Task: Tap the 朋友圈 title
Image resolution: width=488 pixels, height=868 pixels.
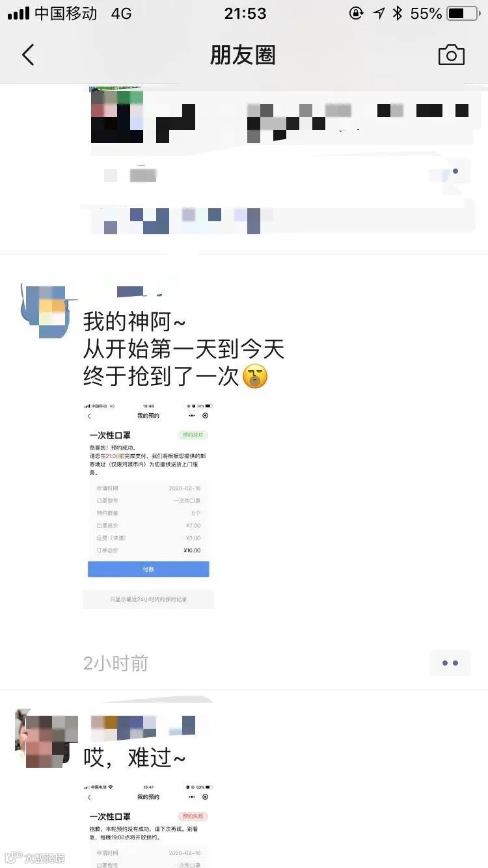Action: (x=243, y=55)
